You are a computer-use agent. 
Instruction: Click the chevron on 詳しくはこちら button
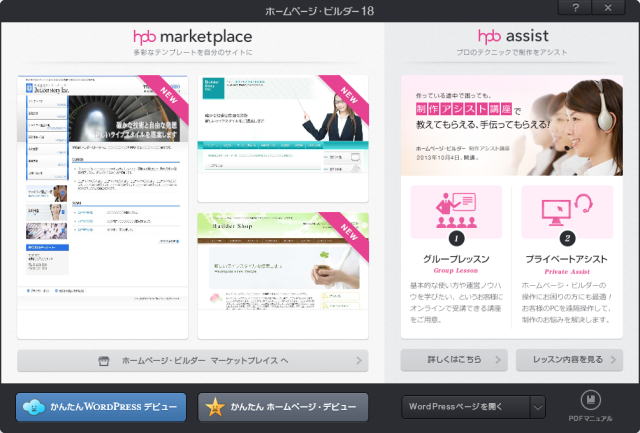pyautogui.click(x=498, y=360)
